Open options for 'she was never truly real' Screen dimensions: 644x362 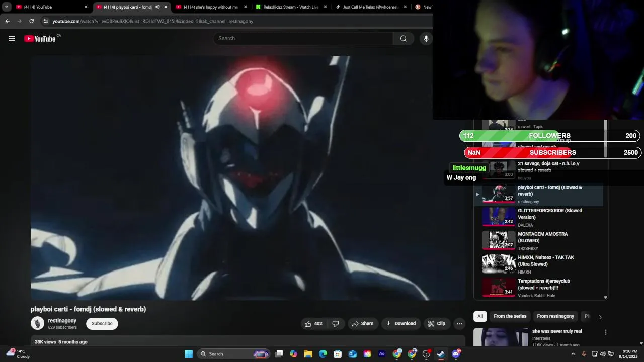tap(606, 332)
